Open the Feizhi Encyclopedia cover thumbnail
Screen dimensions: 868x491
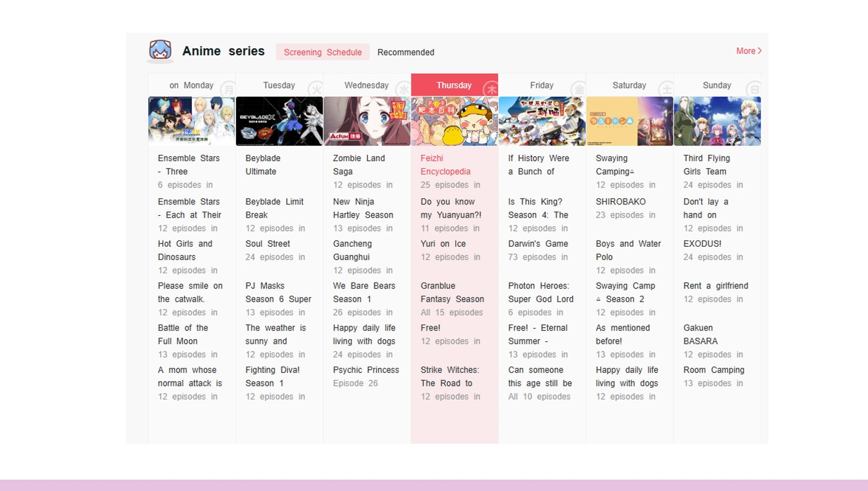click(x=454, y=121)
